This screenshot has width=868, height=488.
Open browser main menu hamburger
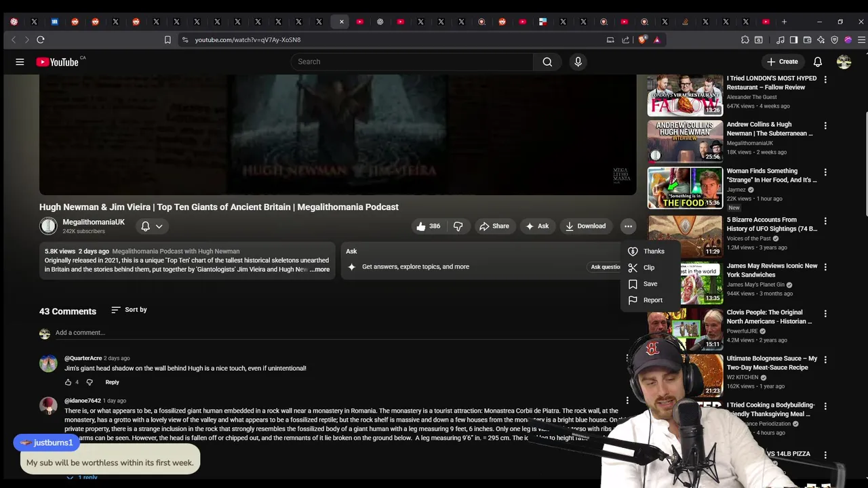861,40
